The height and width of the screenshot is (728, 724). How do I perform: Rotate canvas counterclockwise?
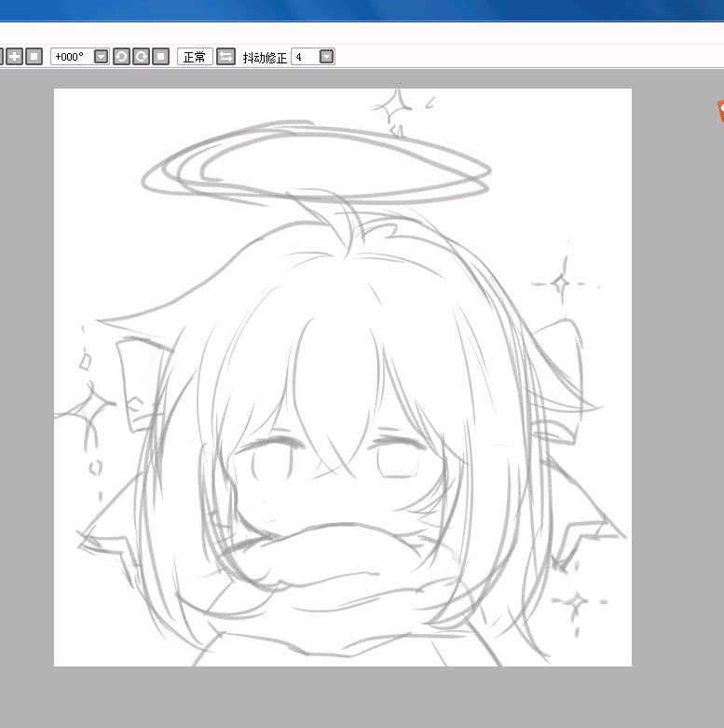click(x=121, y=57)
